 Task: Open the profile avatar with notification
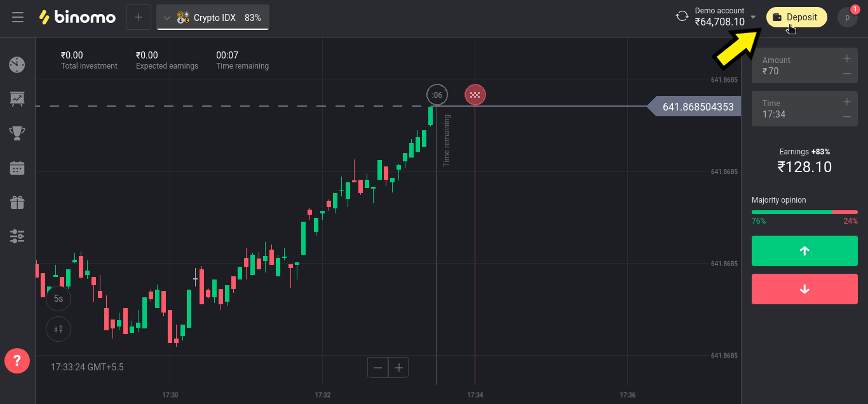pyautogui.click(x=847, y=17)
